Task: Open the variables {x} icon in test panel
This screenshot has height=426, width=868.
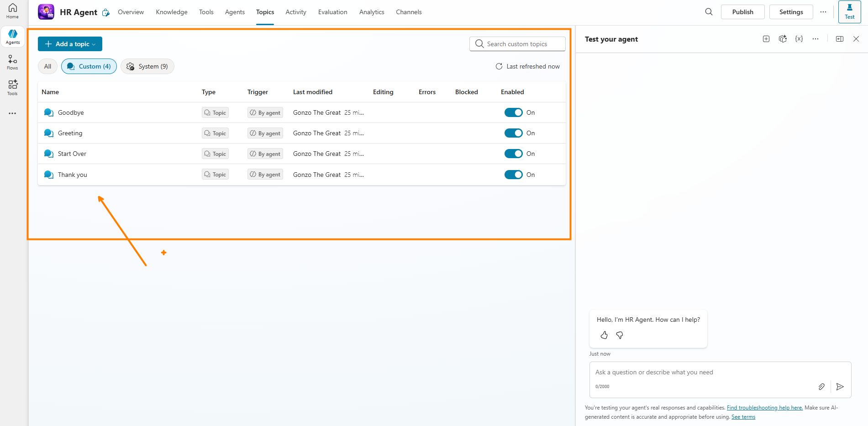Action: 799,39
